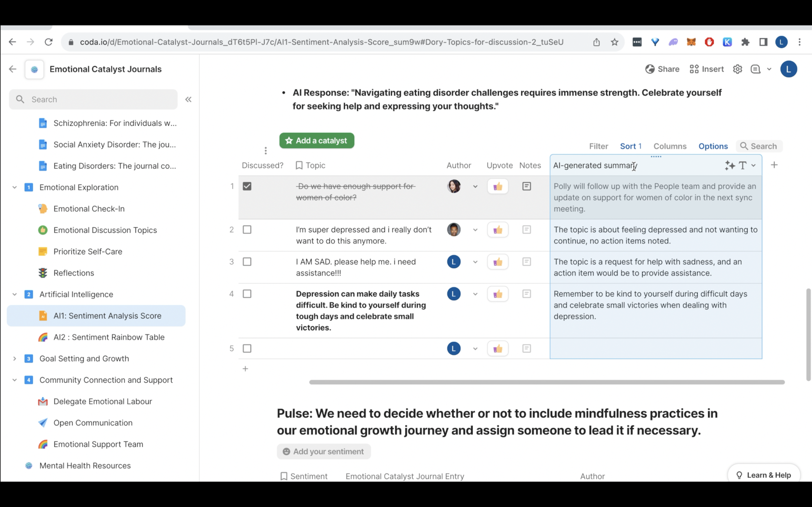Collapse the Artificial Intelligence section

[x=14, y=294]
